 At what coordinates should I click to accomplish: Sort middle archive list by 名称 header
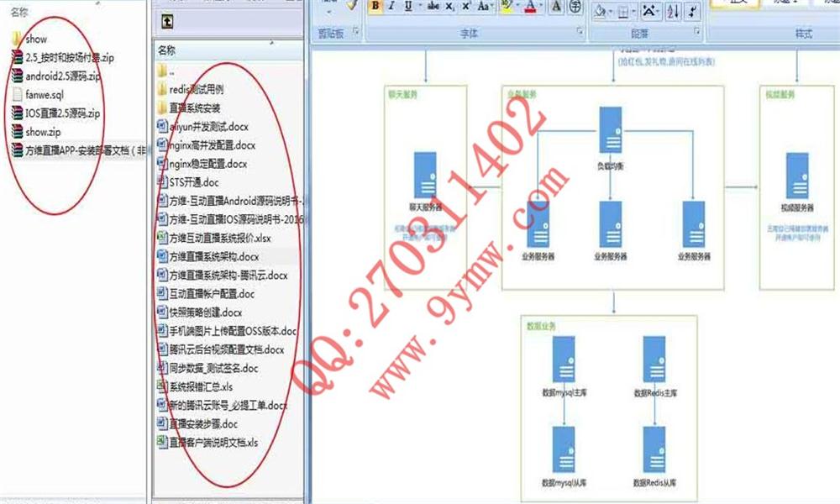tap(166, 50)
